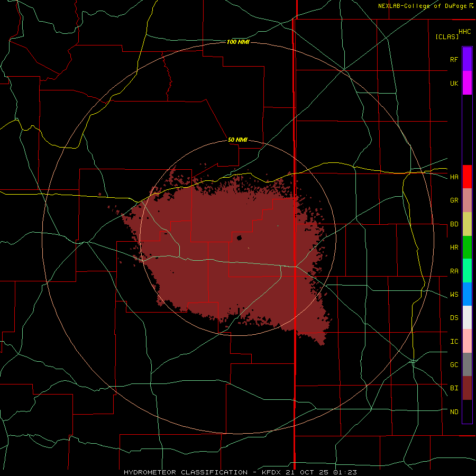The height and width of the screenshot is (476, 476).
Task: Click the black radar site dot
Action: (239, 237)
